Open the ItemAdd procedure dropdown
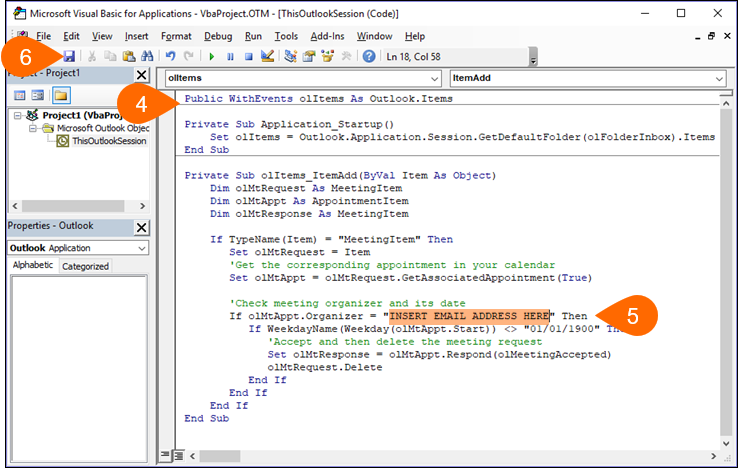The width and height of the screenshot is (738, 468). [719, 79]
